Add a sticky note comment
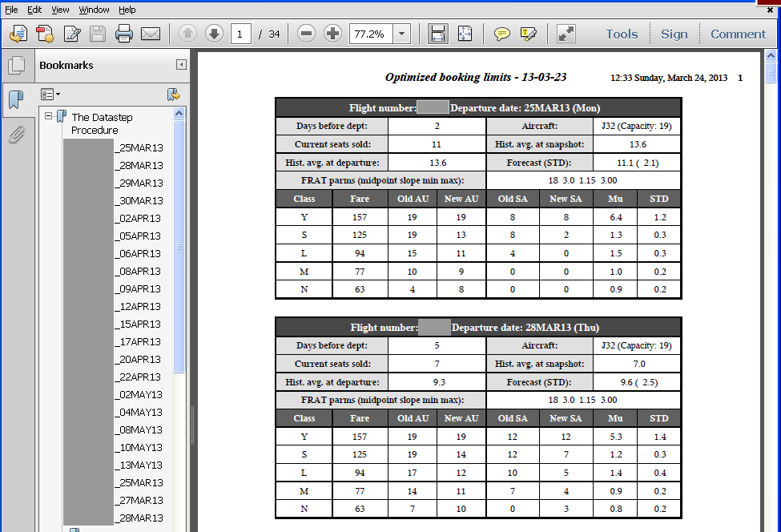The width and height of the screenshot is (781, 532). pyautogui.click(x=501, y=34)
